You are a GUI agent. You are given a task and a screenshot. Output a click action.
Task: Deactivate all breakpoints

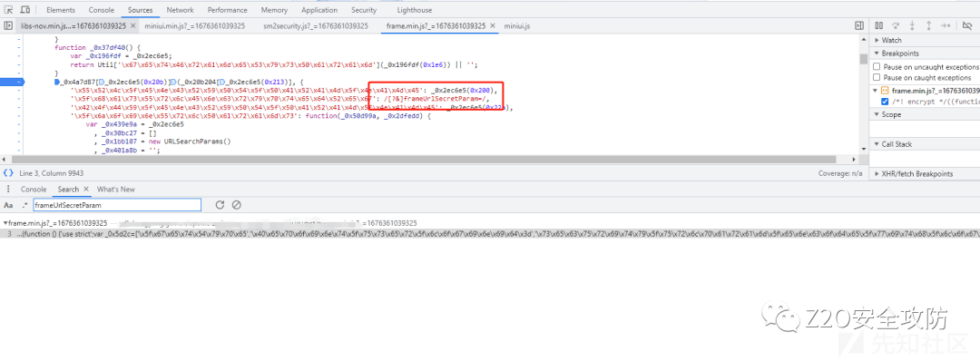967,25
